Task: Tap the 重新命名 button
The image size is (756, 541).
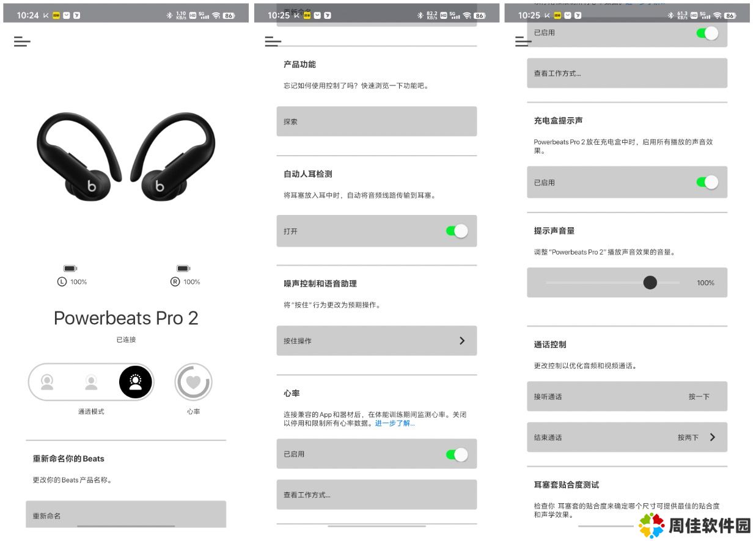Action: pos(126,514)
